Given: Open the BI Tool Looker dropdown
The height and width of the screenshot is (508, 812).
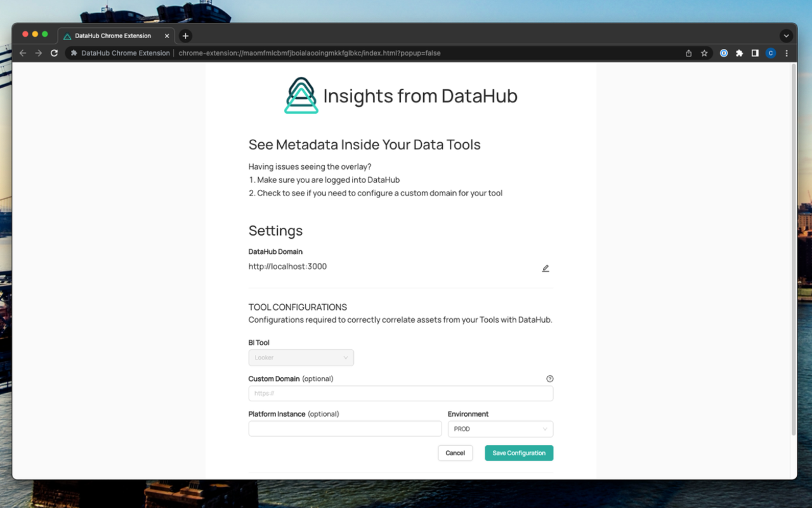Looking at the screenshot, I should (x=301, y=358).
